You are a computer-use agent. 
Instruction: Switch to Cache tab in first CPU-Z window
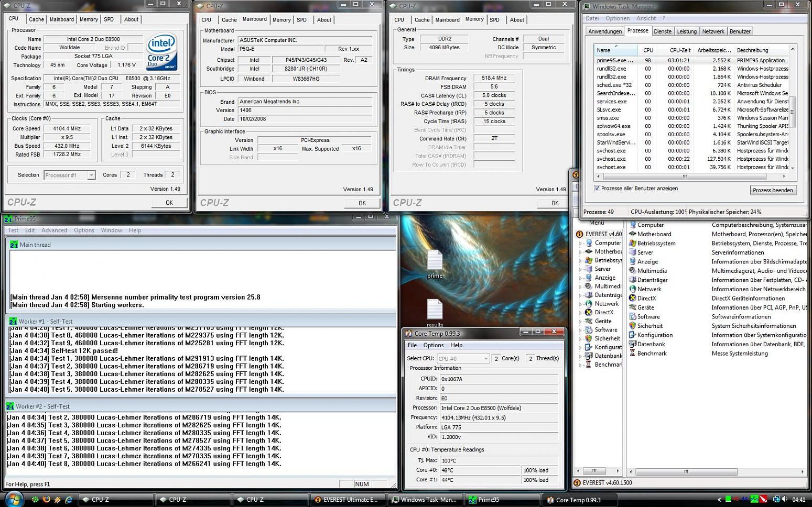point(36,19)
